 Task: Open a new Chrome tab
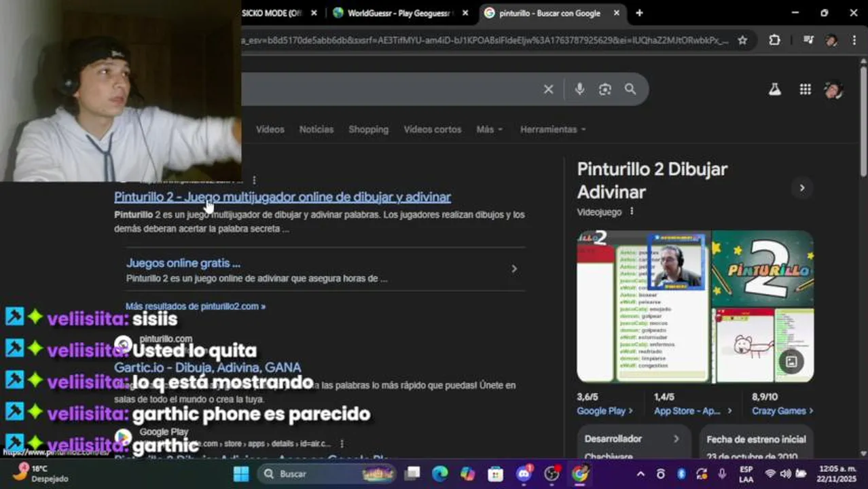pos(638,13)
